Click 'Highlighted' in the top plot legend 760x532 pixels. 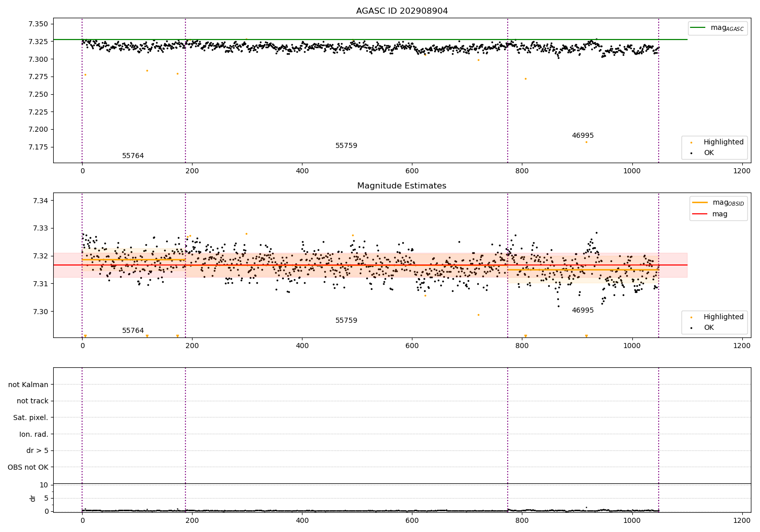724,142
